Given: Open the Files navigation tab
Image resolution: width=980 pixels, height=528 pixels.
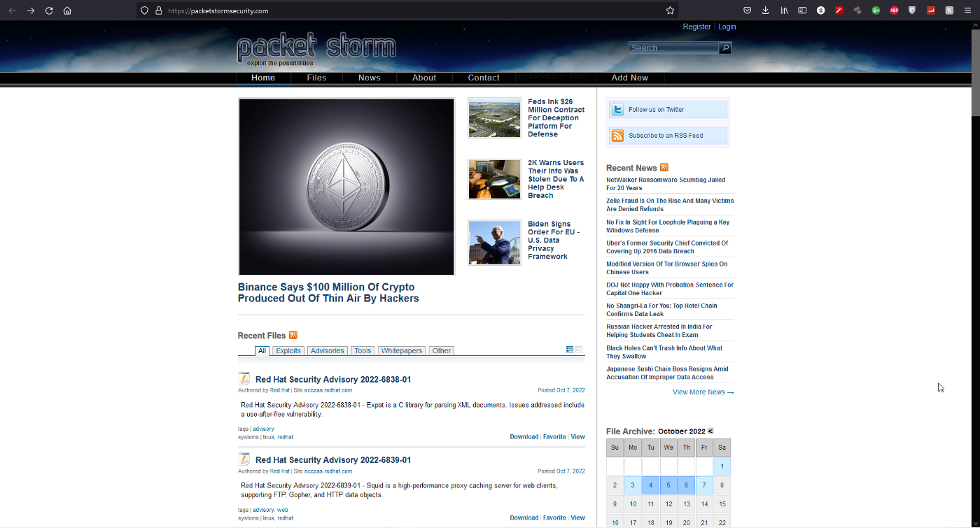Looking at the screenshot, I should (316, 78).
